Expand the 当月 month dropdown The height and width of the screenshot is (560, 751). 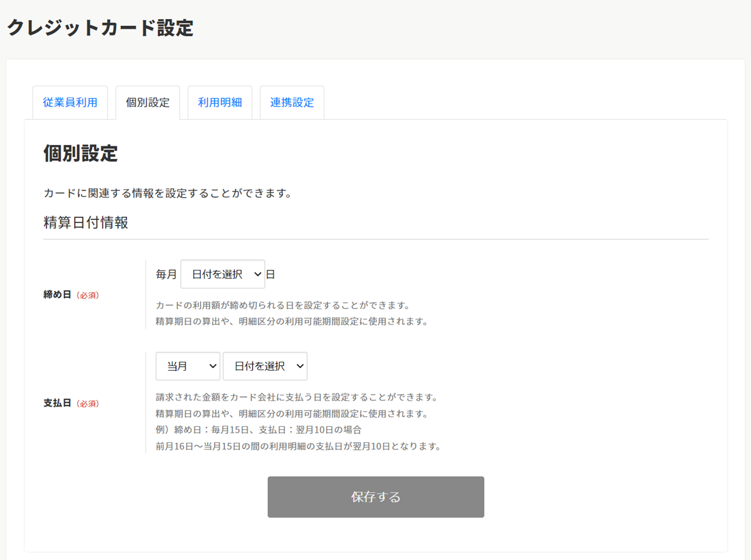(187, 366)
